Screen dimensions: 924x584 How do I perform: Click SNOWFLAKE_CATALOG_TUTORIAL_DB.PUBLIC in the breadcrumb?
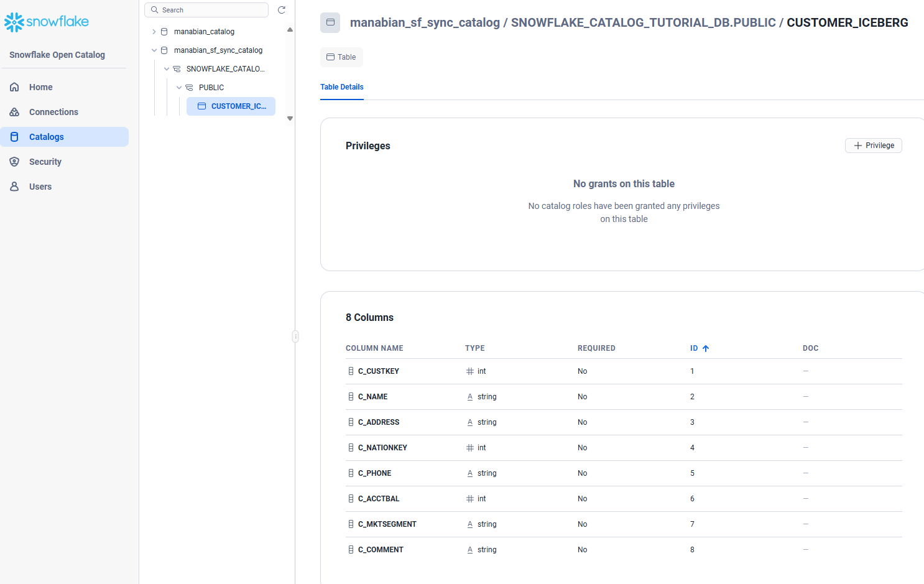pos(644,22)
